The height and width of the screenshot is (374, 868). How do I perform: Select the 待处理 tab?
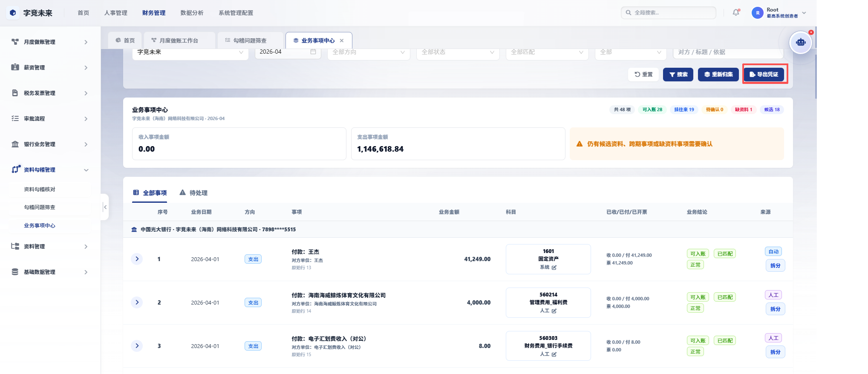coord(193,193)
